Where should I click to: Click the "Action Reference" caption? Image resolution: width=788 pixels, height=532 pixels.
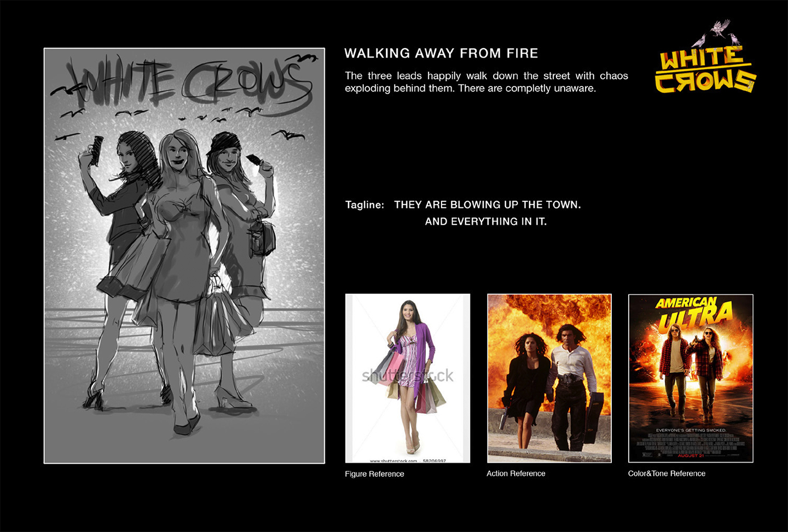(516, 473)
